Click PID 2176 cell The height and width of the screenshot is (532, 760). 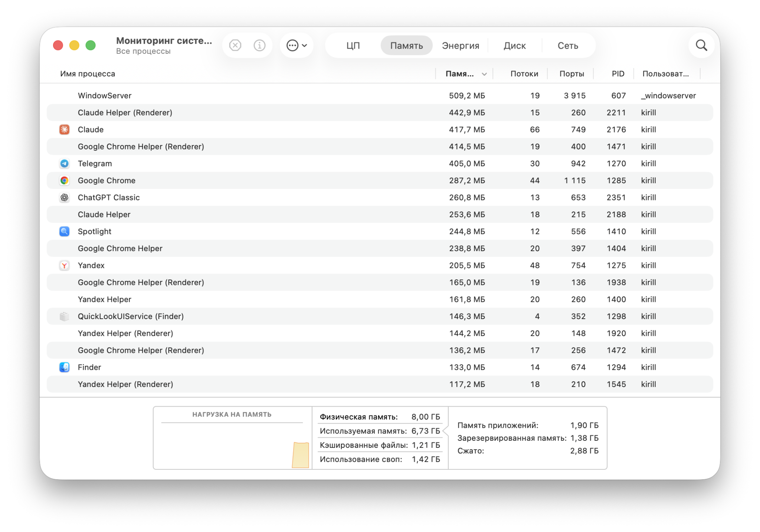616,129
